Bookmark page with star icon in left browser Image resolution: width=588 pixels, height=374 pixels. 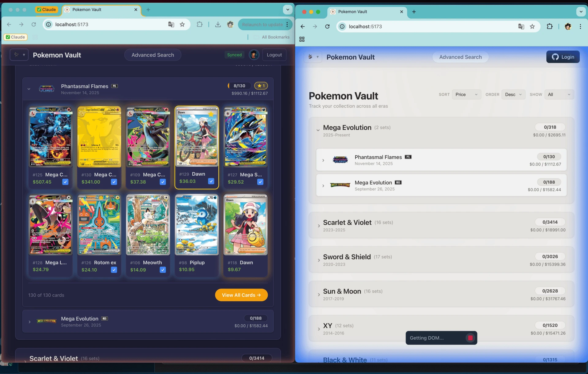coord(182,25)
